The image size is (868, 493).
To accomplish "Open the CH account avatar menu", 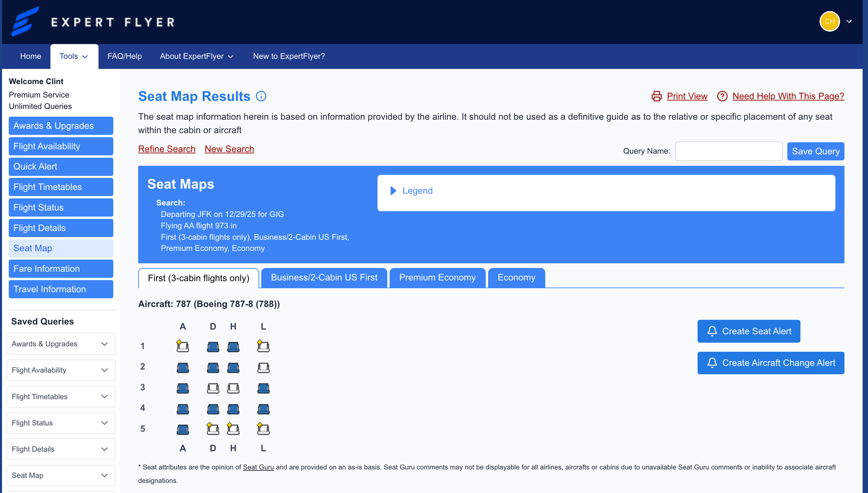I will [830, 21].
